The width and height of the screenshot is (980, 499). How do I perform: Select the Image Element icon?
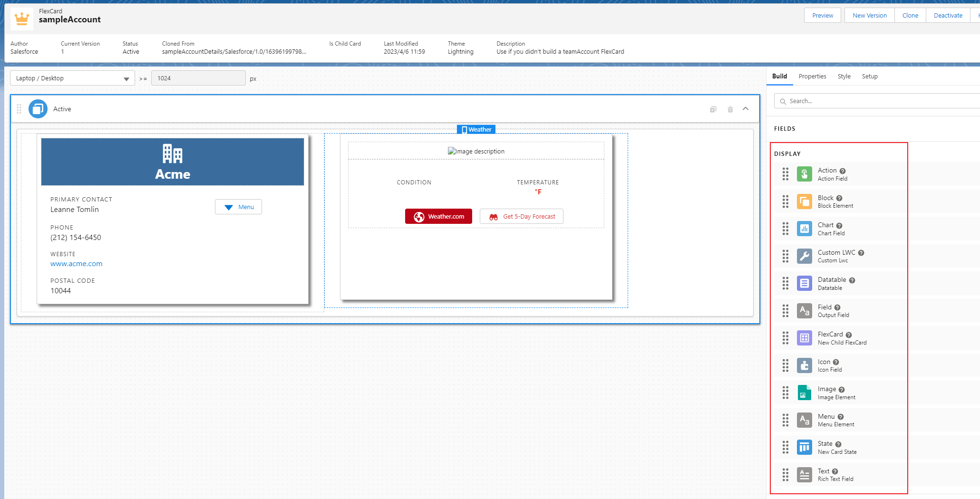pyautogui.click(x=804, y=393)
